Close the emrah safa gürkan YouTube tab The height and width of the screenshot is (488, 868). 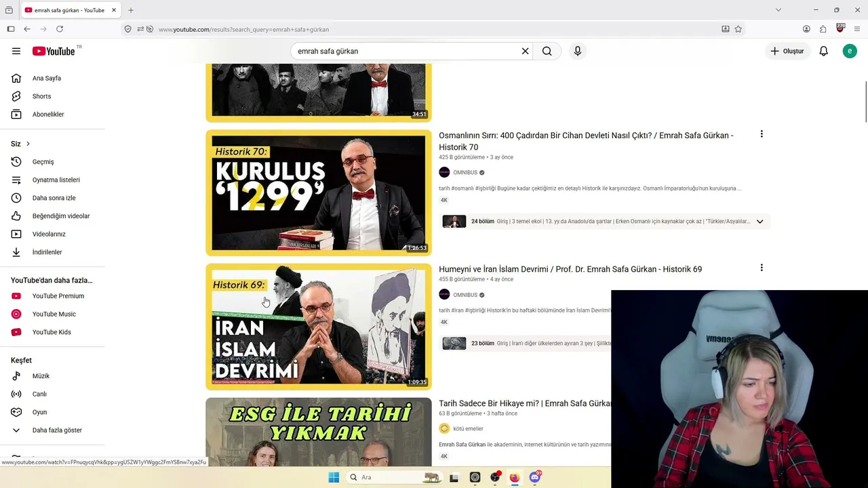(114, 10)
